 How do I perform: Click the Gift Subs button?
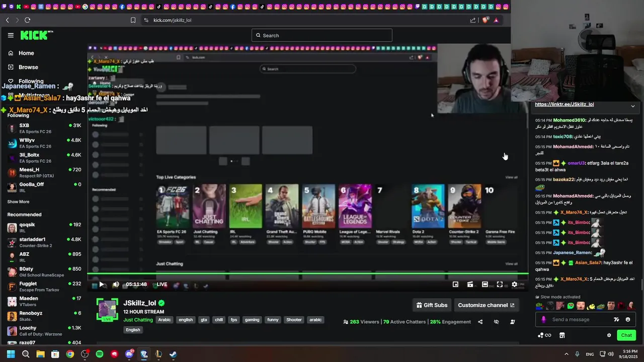click(432, 305)
